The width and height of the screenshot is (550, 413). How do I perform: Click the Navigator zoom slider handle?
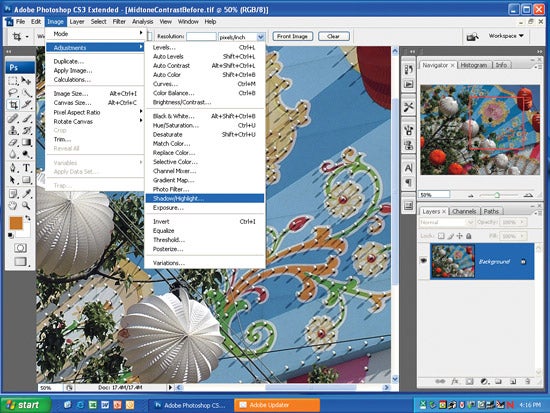[497, 195]
